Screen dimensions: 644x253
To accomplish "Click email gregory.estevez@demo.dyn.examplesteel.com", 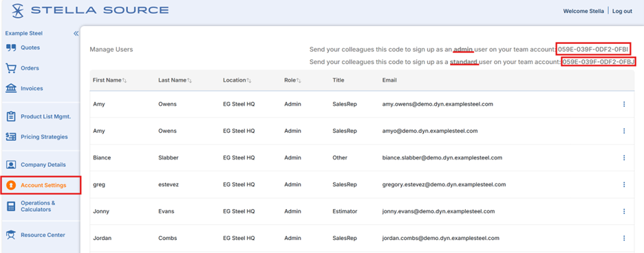I will 444,184.
